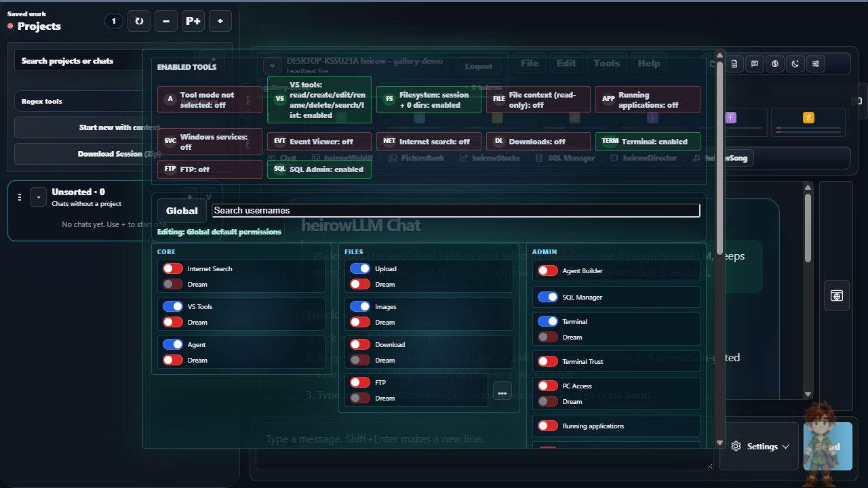Open the web browser globe panel icon

(837, 296)
